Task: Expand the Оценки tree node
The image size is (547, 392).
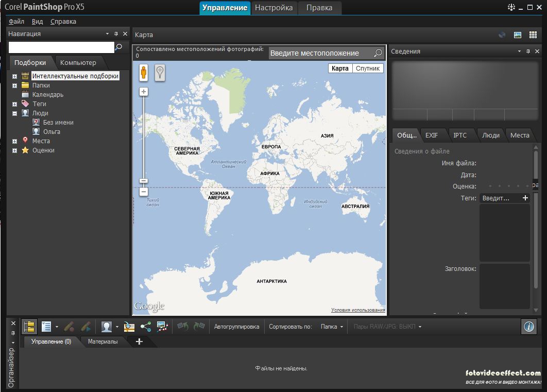Action: tap(14, 150)
